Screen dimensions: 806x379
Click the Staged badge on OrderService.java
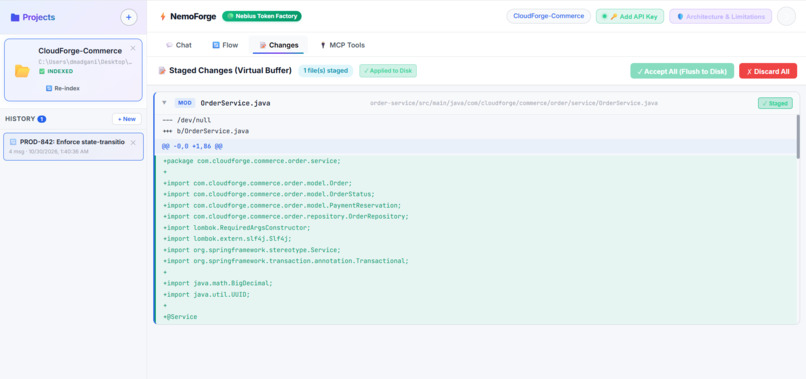(775, 103)
